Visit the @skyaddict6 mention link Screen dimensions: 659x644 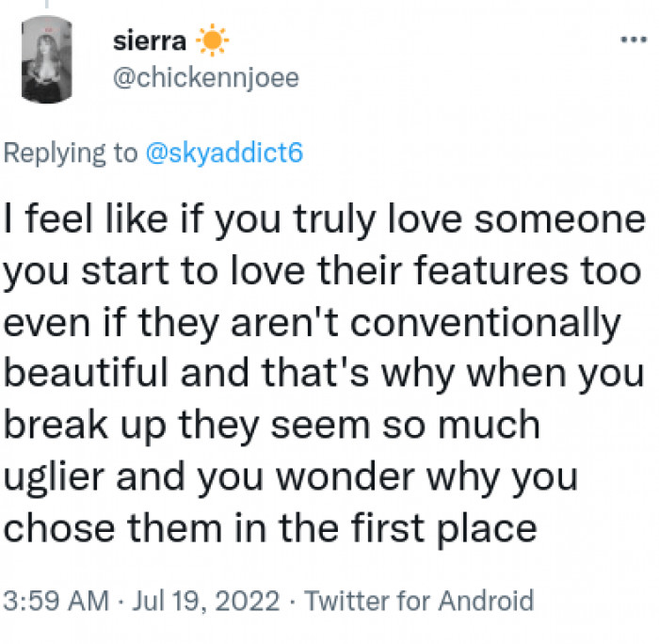tap(223, 154)
